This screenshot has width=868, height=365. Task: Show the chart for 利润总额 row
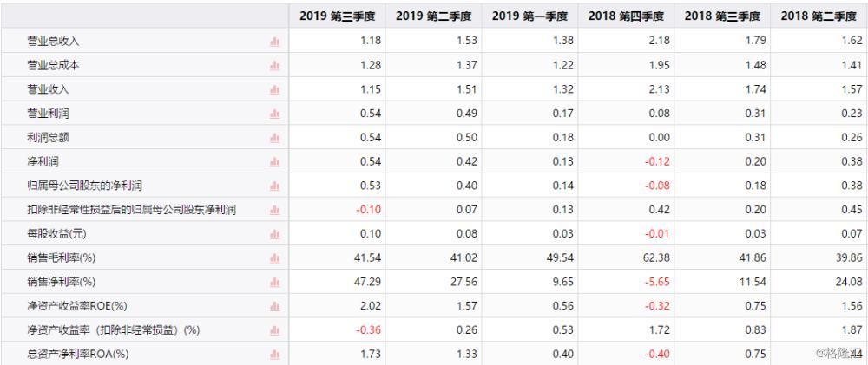click(274, 137)
